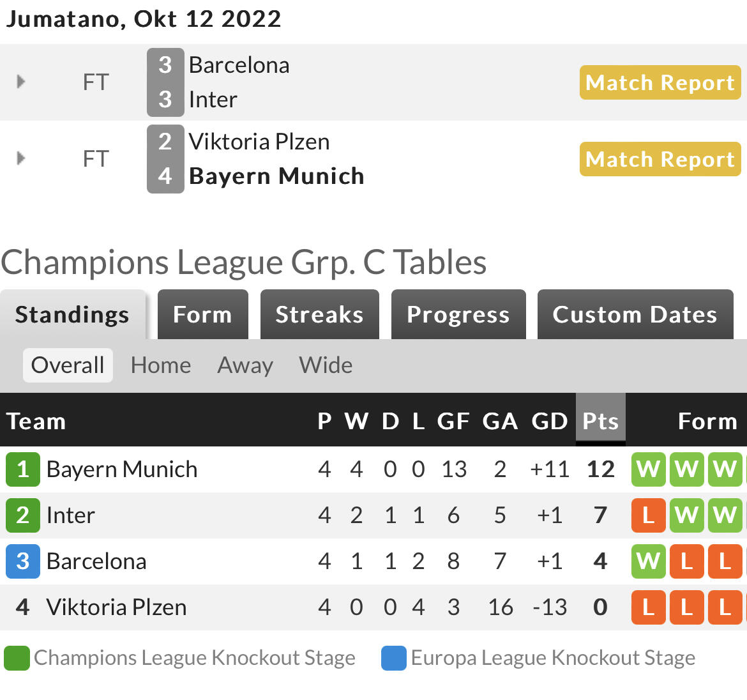The width and height of the screenshot is (747, 700).
Task: Select the Overall standings filter
Action: pos(68,365)
